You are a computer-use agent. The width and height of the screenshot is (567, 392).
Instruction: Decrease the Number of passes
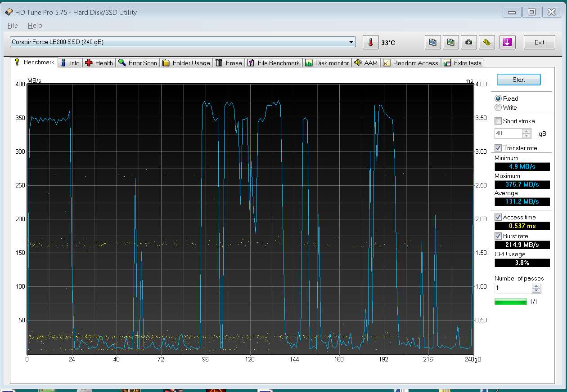point(536,290)
